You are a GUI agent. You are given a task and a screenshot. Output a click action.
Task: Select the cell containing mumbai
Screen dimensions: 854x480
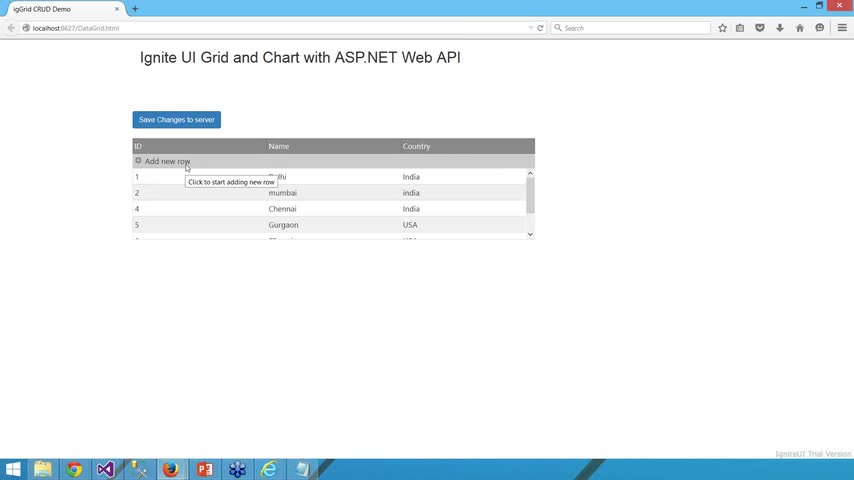(333, 193)
